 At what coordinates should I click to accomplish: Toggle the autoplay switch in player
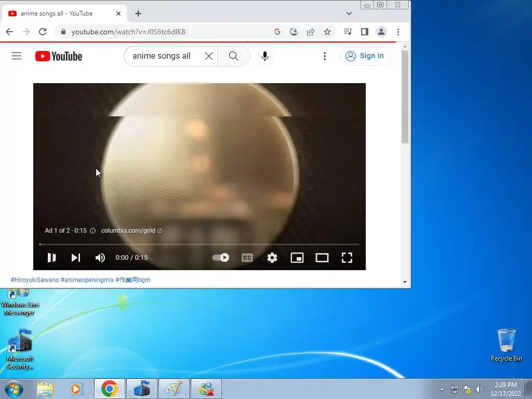pos(220,258)
